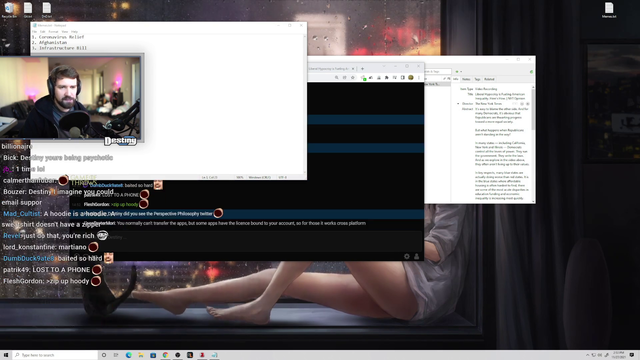Click the Zotero sync status icon at right
The width and height of the screenshot is (640, 360).
click(531, 71)
